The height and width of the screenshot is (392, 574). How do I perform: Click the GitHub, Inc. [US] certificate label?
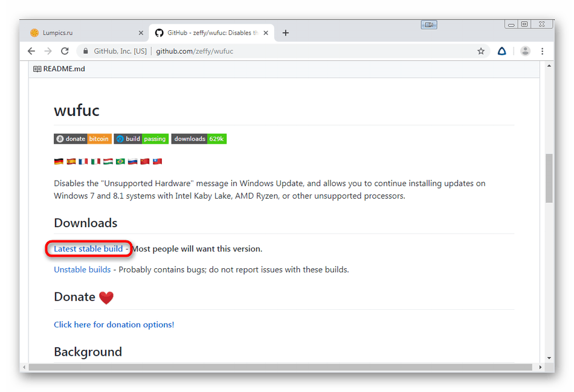120,51
